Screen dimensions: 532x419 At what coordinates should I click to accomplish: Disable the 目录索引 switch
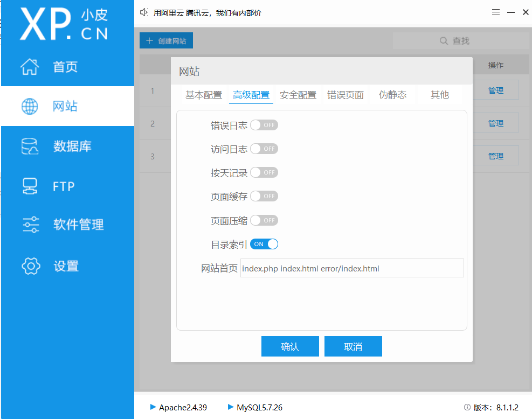pyautogui.click(x=264, y=244)
